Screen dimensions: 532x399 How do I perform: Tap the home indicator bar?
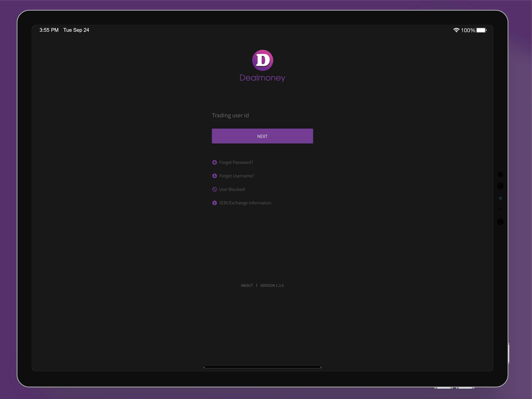pos(262,367)
